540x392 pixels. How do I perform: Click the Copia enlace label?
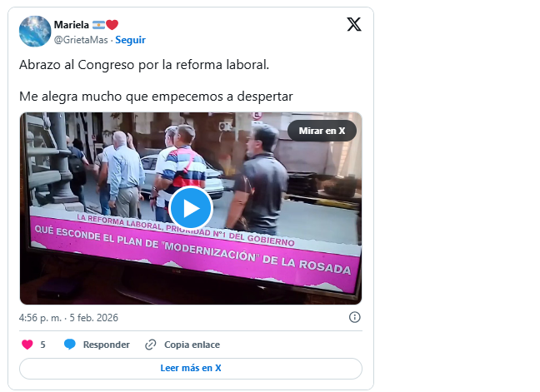pos(192,345)
